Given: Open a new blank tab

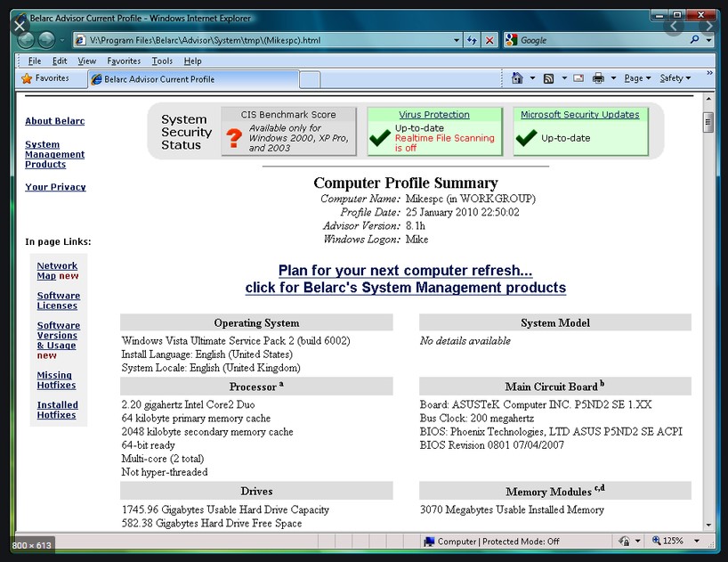Looking at the screenshot, I should click(310, 80).
